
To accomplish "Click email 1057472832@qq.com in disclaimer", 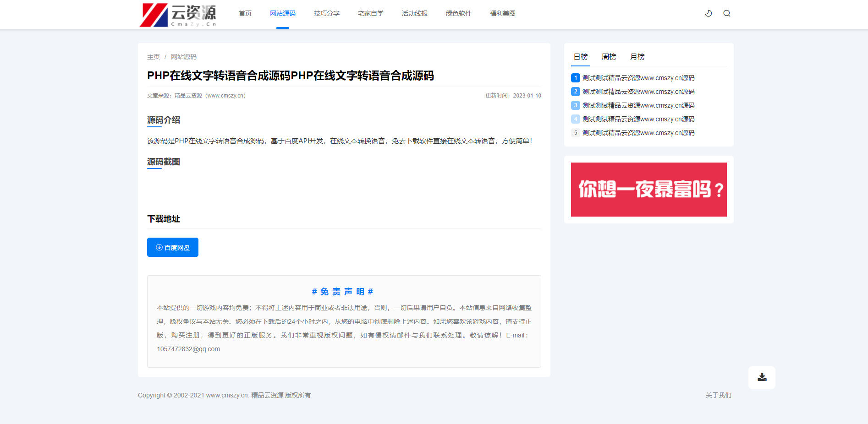I will point(188,349).
